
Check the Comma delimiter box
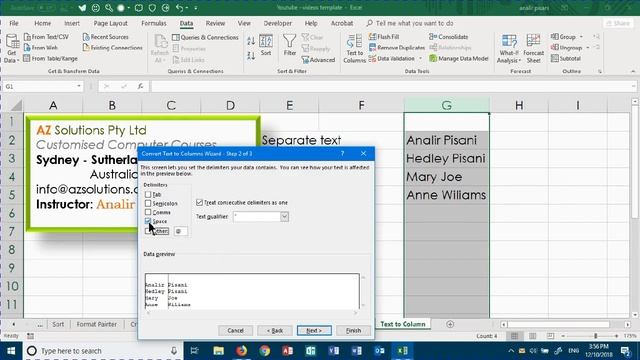(148, 212)
